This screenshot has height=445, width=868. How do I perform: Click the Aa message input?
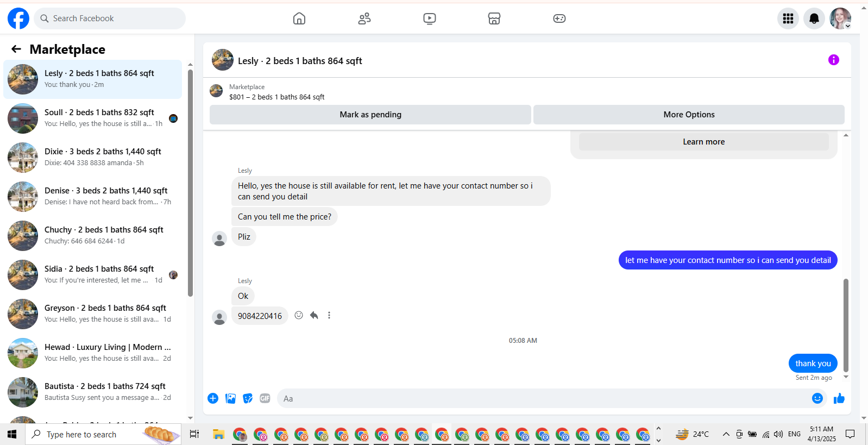[543, 398]
